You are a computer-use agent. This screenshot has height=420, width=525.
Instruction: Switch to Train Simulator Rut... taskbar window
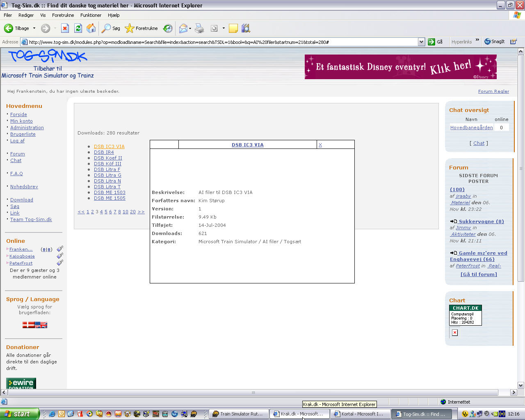point(238,414)
